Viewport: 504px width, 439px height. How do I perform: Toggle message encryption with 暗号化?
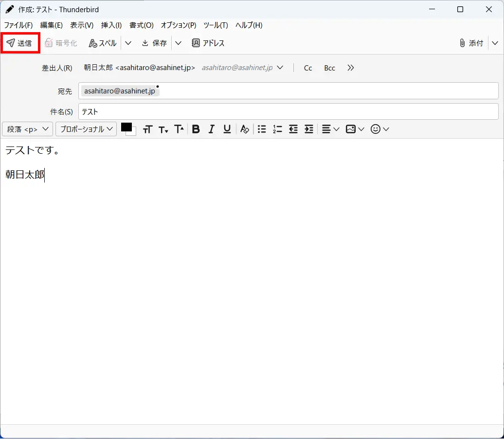click(x=61, y=43)
